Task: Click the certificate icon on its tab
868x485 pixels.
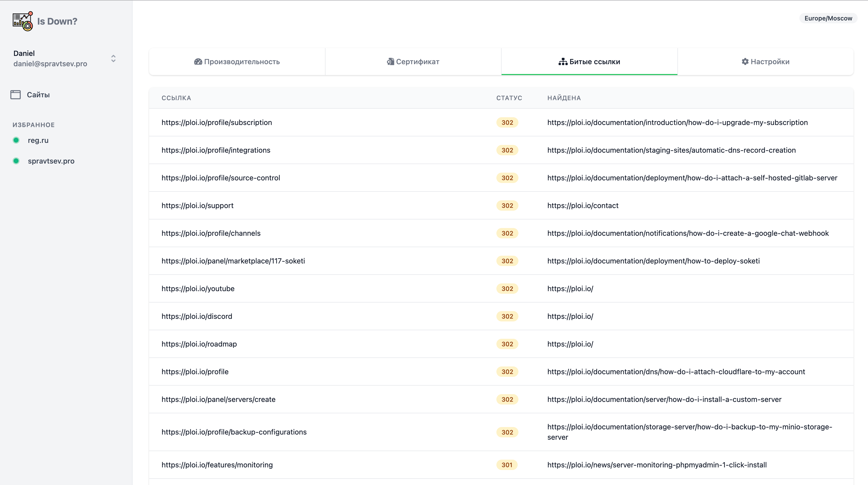Action: tap(390, 62)
